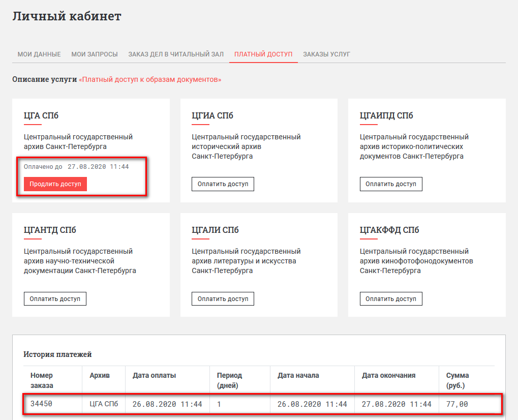This screenshot has height=420, width=518.
Task: Open the ЗАКАЗЫ УСЛУГ tab
Action: coord(327,54)
